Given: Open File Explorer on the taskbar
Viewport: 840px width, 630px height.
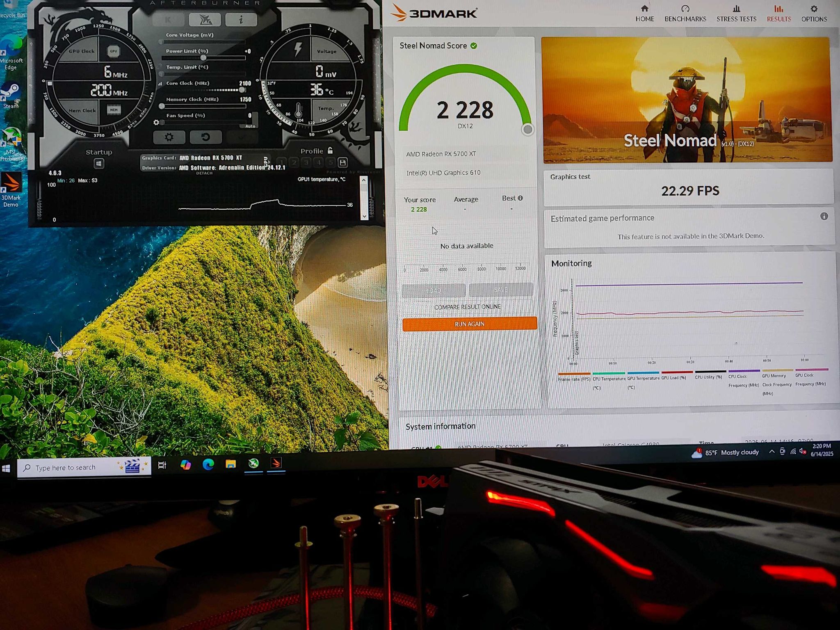Looking at the screenshot, I should tap(231, 464).
